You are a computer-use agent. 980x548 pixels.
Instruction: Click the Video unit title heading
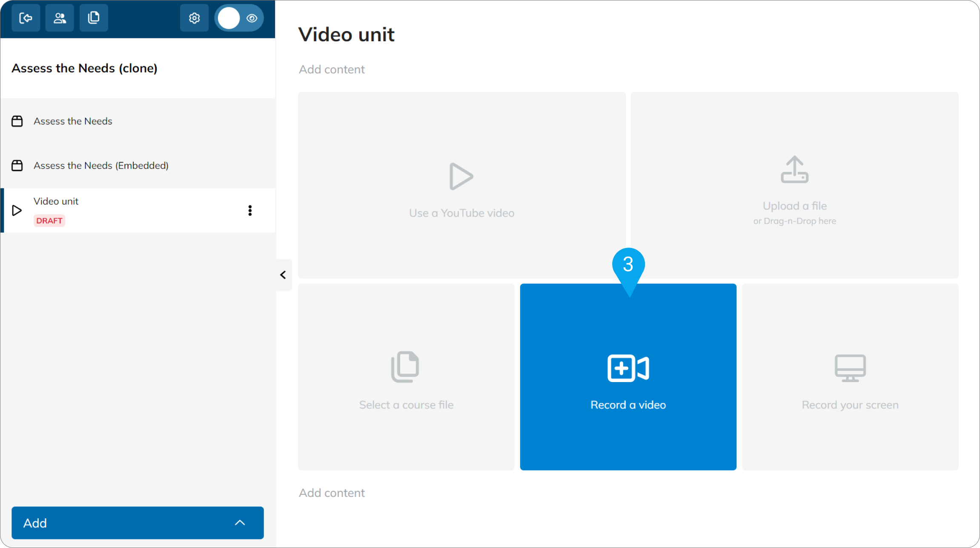tap(347, 34)
